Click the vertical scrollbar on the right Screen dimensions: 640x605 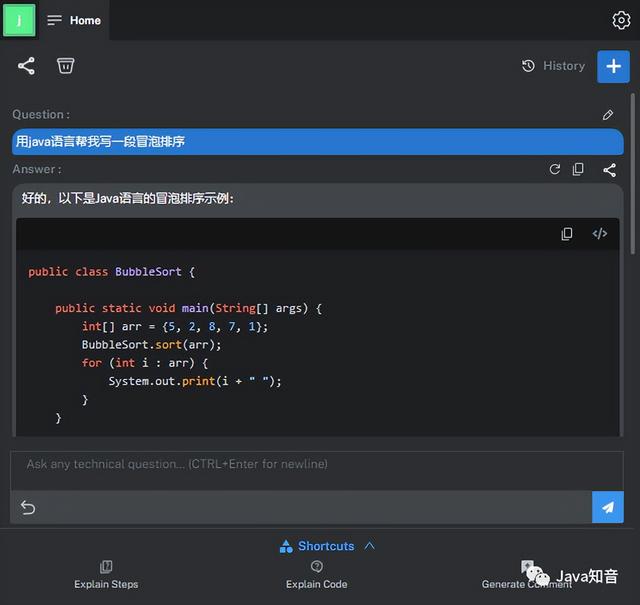(x=633, y=170)
